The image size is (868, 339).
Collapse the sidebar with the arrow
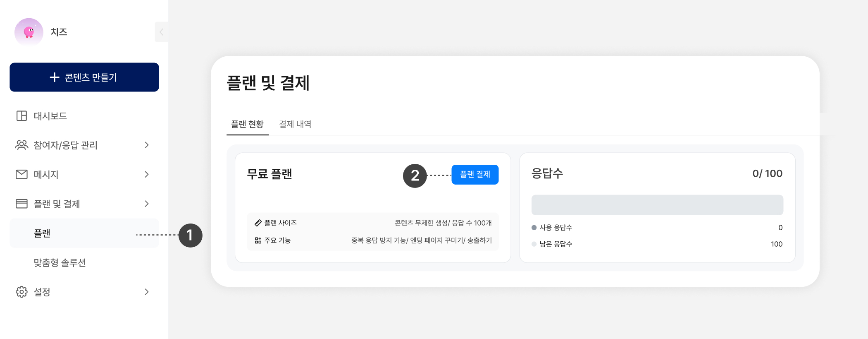161,32
